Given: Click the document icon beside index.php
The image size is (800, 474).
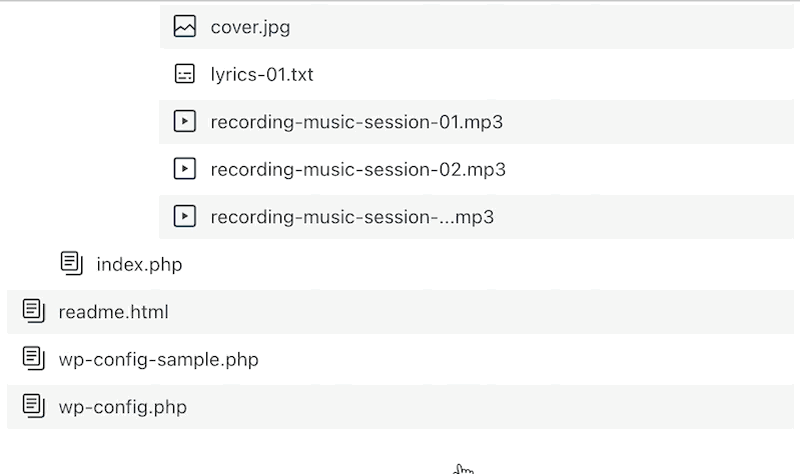Looking at the screenshot, I should point(71,264).
